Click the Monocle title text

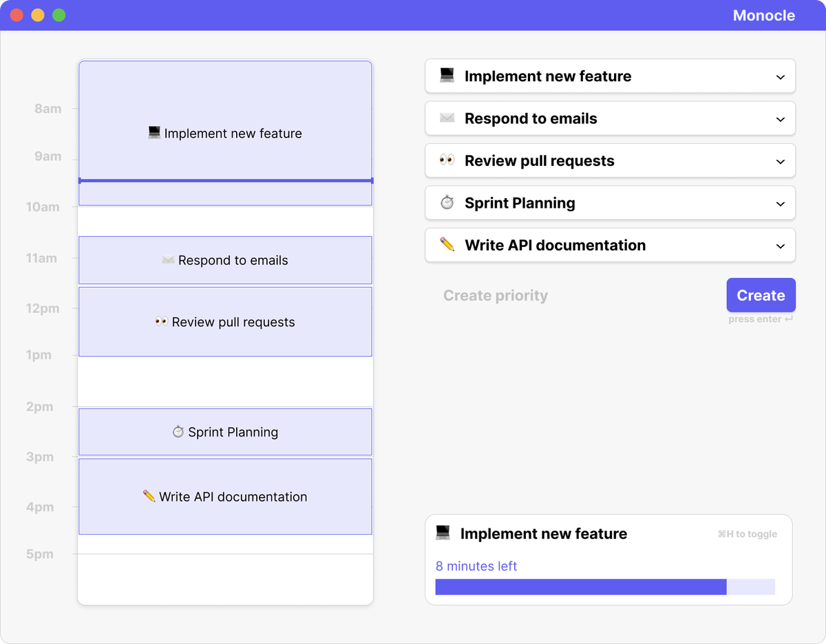click(764, 15)
